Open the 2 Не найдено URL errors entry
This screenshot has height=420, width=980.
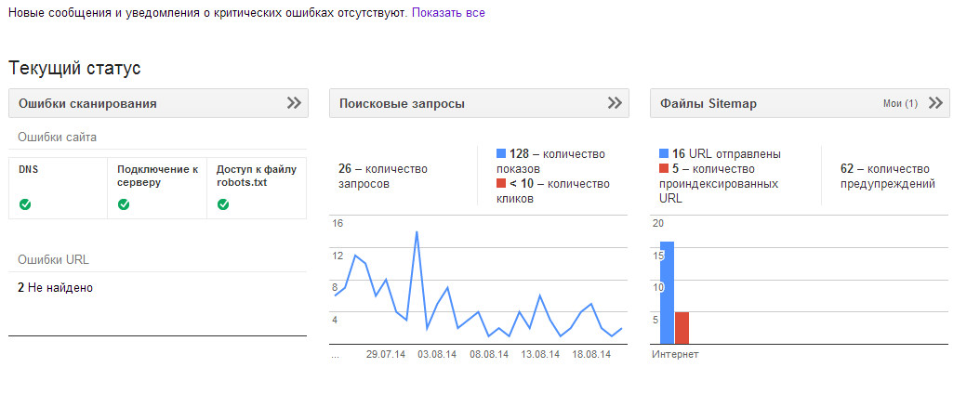pos(55,288)
